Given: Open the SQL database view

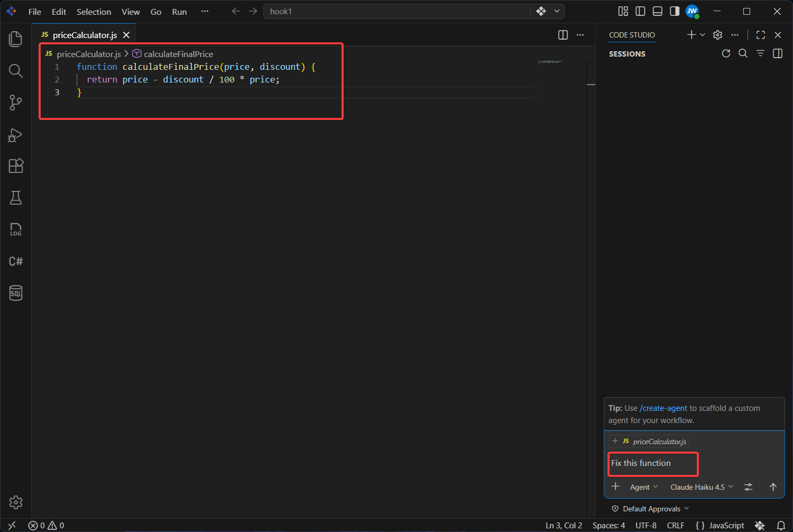Looking at the screenshot, I should tap(16, 293).
